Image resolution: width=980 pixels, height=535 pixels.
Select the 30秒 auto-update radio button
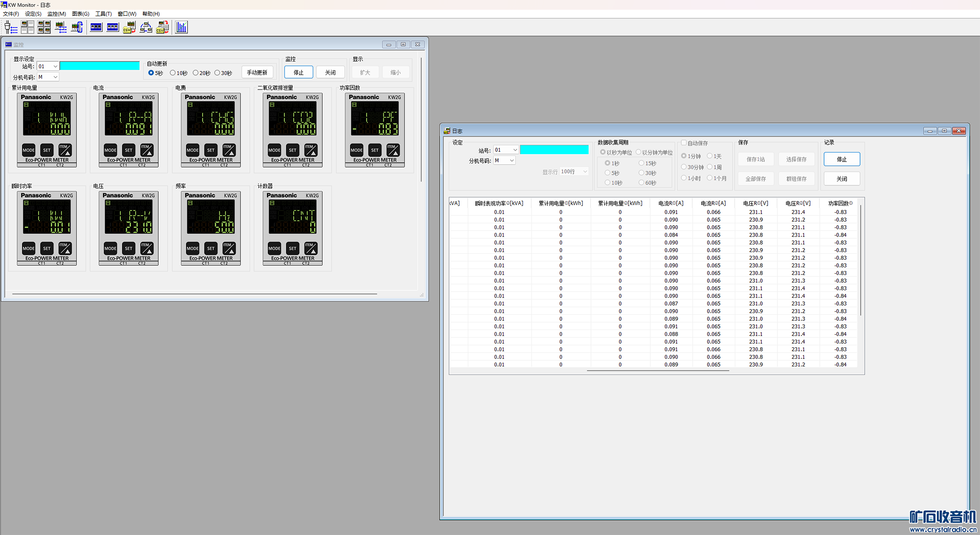(x=217, y=73)
